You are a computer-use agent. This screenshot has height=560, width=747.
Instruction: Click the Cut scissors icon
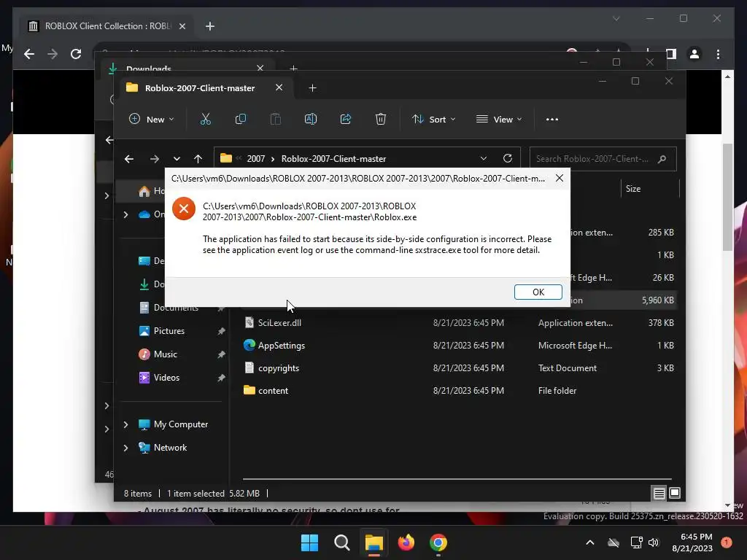(x=205, y=119)
